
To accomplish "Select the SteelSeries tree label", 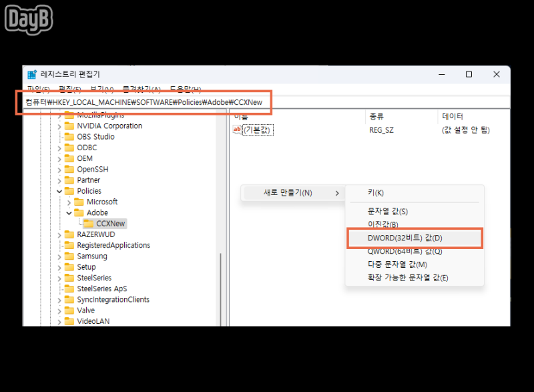I will (x=94, y=278).
